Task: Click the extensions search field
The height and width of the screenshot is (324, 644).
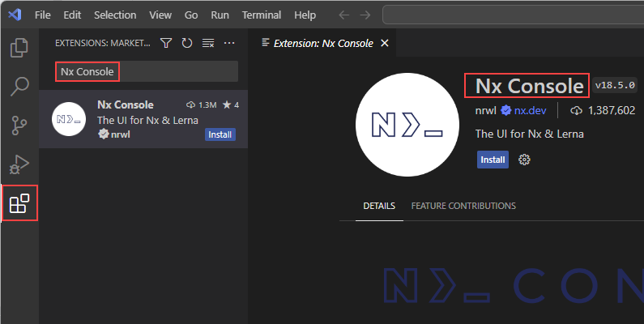Action: click(147, 71)
